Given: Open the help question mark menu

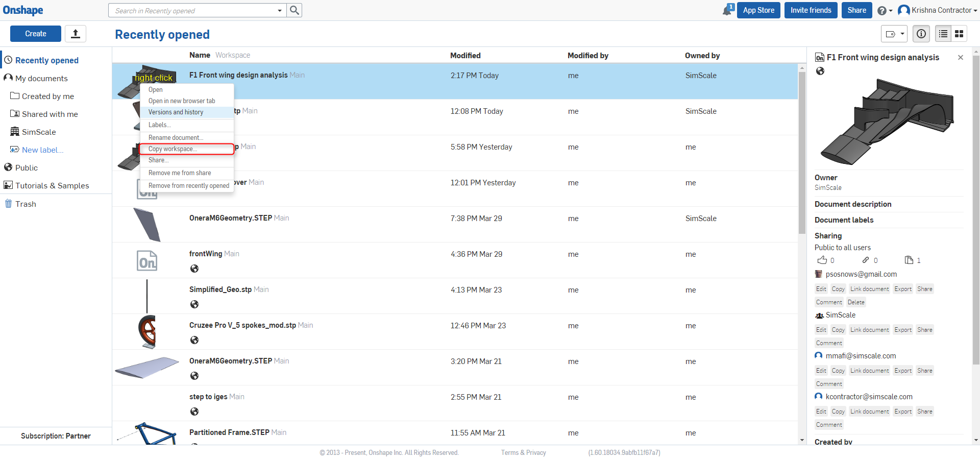Looking at the screenshot, I should [x=885, y=11].
